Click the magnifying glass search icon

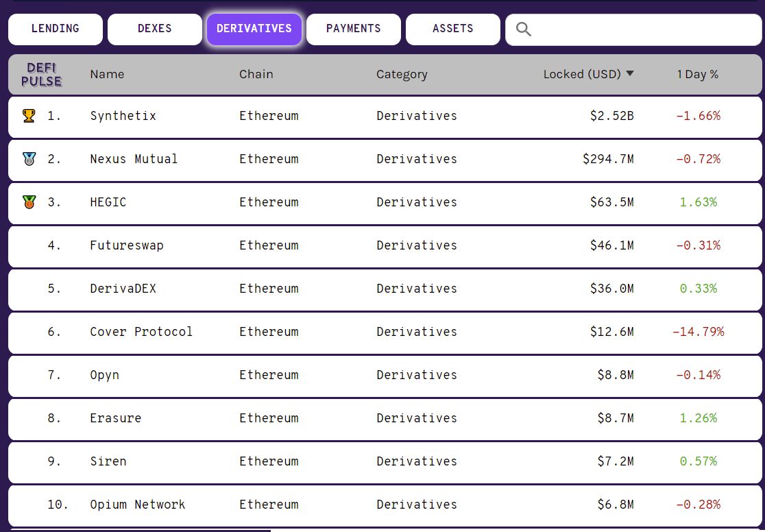coord(524,29)
